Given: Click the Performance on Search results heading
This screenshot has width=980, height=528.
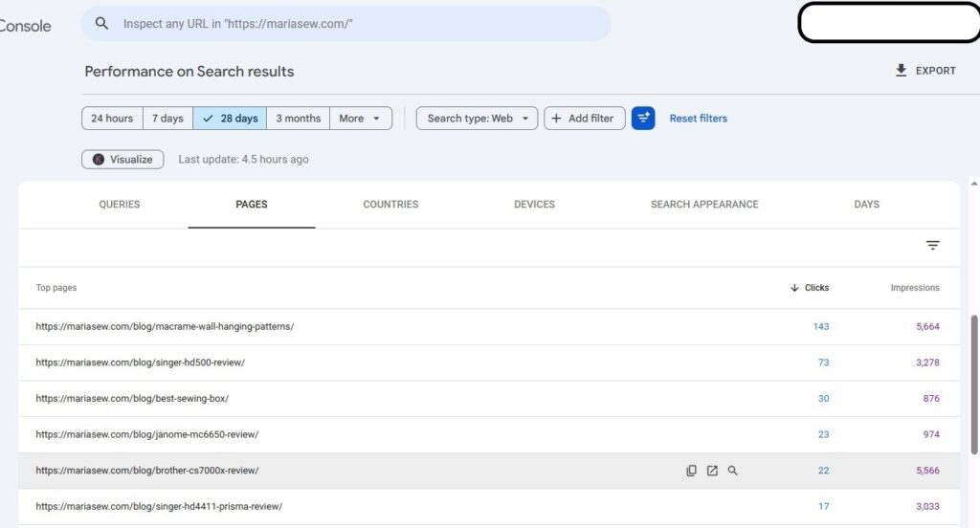Looking at the screenshot, I should [189, 71].
